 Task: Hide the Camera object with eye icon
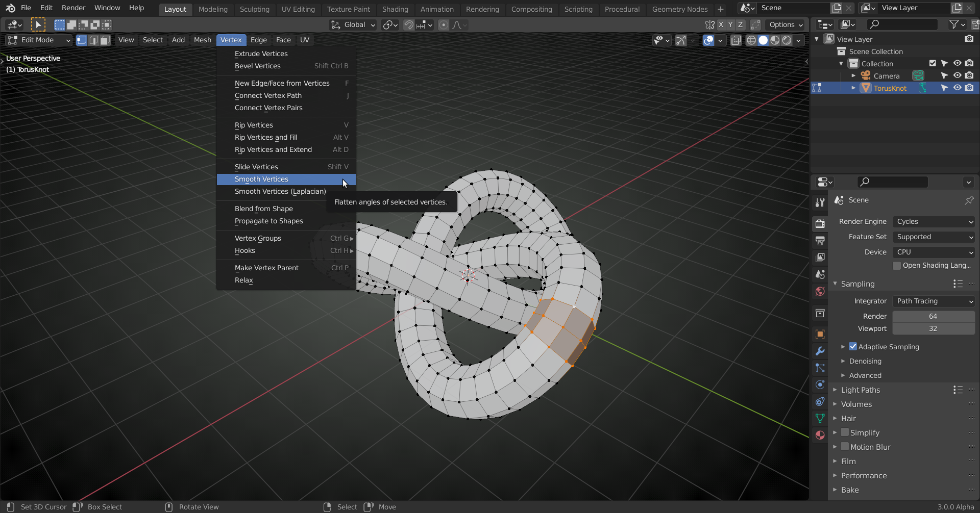coord(958,76)
